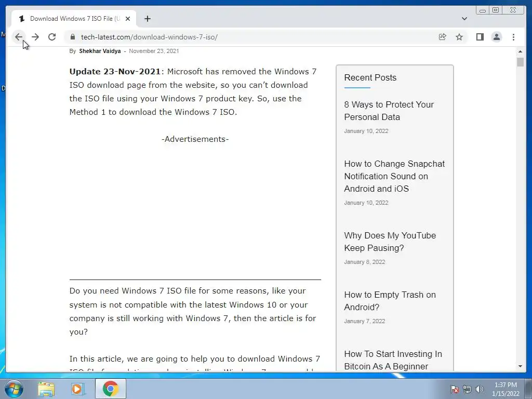
Task: Click the Show desktop strip
Action: click(528, 389)
